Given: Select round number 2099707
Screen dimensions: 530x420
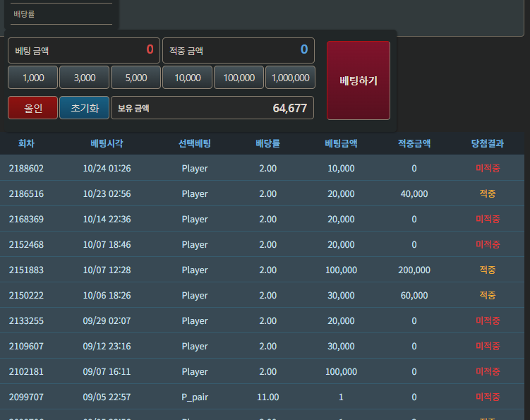Looking at the screenshot, I should [26, 397].
